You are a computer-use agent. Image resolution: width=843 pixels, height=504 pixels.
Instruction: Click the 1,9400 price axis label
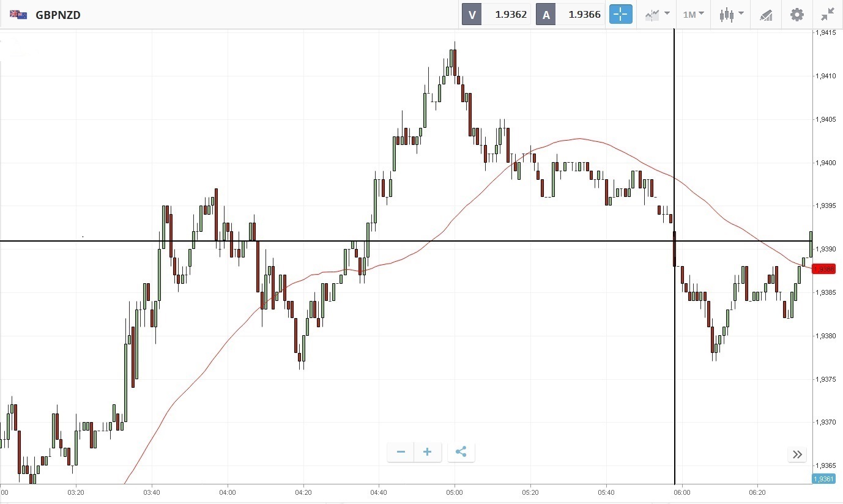click(826, 163)
